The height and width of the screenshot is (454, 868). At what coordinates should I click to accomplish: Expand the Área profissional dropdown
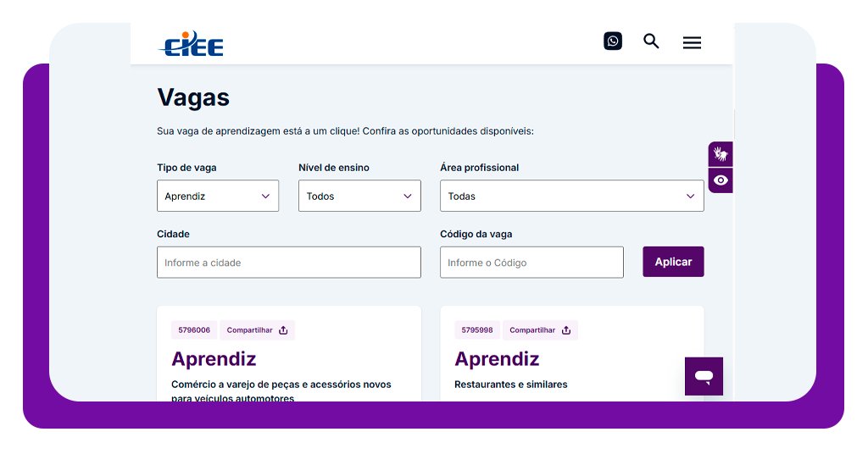[x=571, y=196]
